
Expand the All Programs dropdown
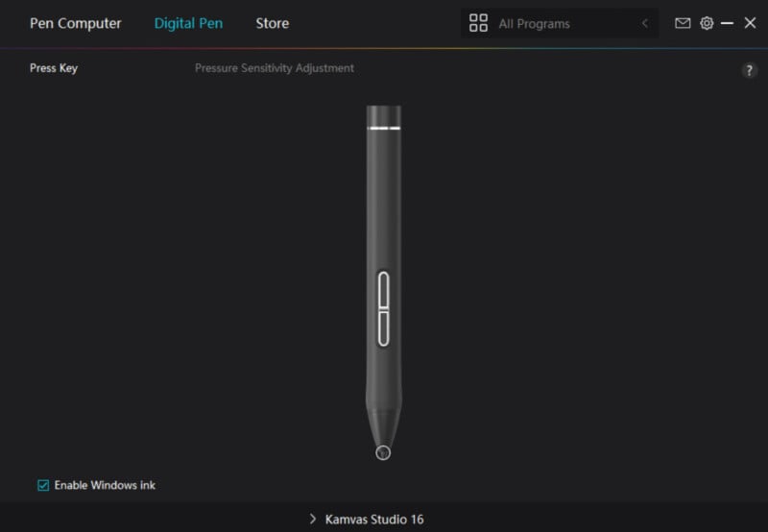click(560, 23)
